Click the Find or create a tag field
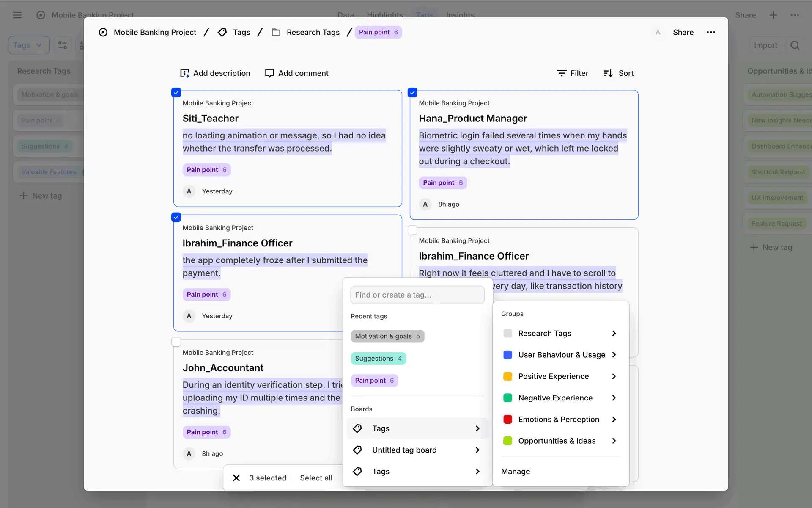 [x=417, y=295]
